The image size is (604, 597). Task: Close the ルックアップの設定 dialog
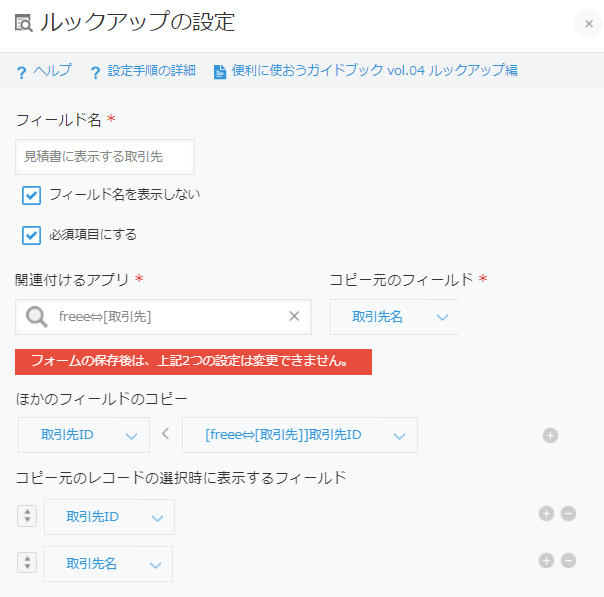pyautogui.click(x=589, y=24)
